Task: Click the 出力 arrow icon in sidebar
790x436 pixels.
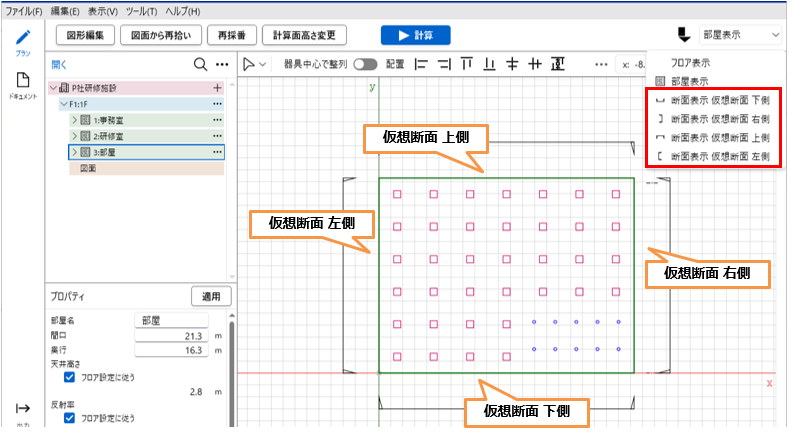Action: (22, 408)
